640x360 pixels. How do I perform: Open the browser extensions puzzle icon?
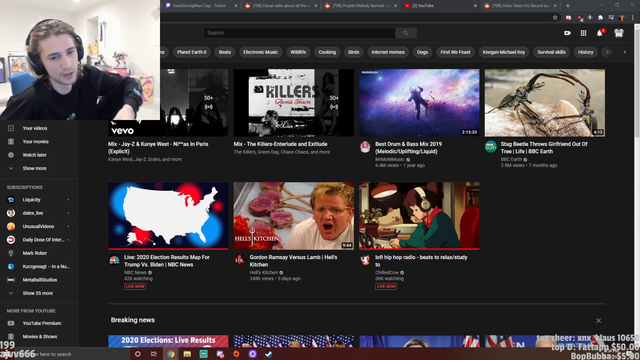coord(600,18)
